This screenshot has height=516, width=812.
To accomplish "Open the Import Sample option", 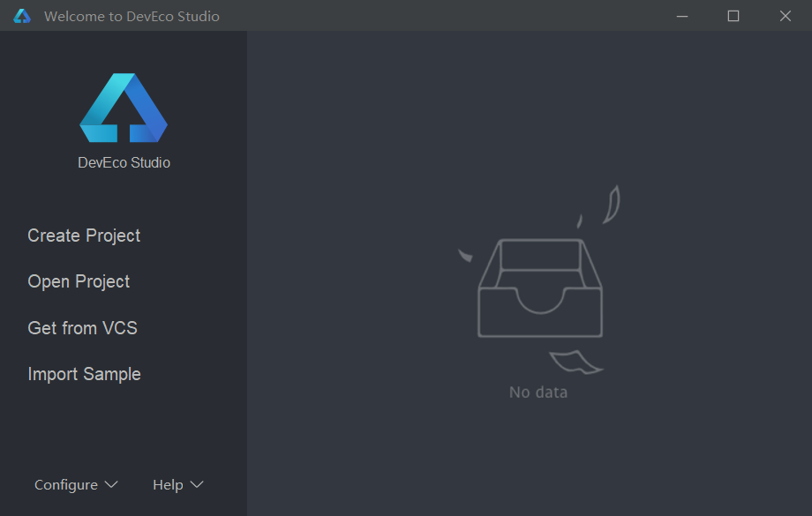I will [x=84, y=374].
